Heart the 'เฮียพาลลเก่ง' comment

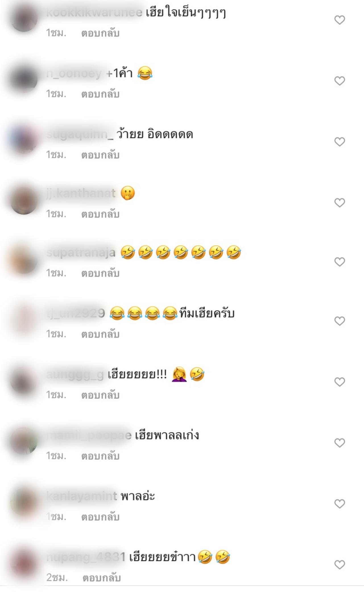click(340, 443)
